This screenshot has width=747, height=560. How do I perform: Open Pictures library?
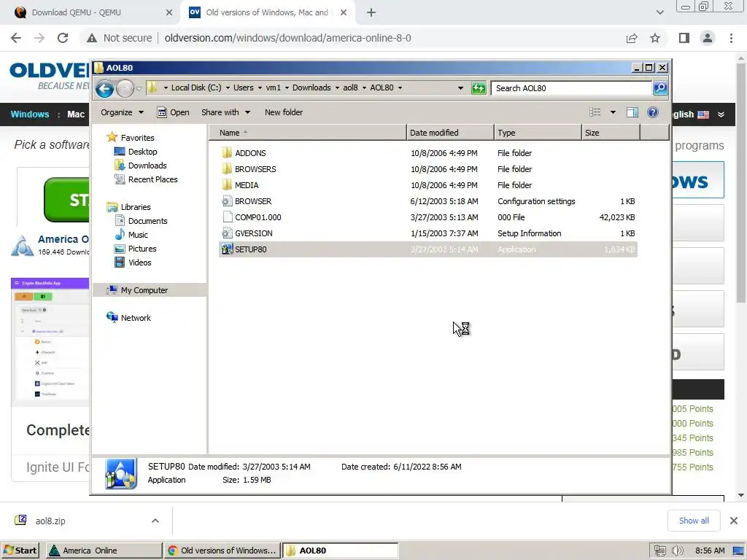pos(142,249)
